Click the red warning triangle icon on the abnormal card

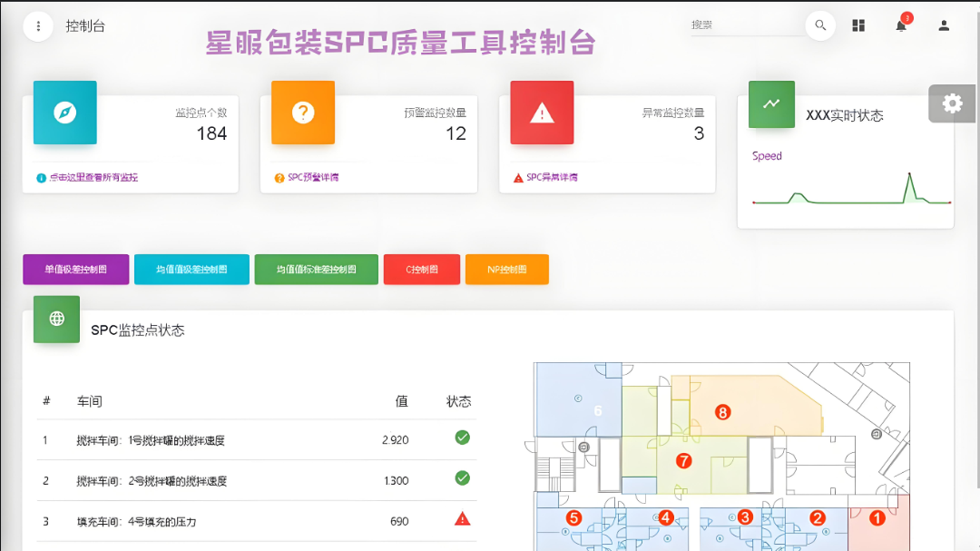pyautogui.click(x=542, y=113)
